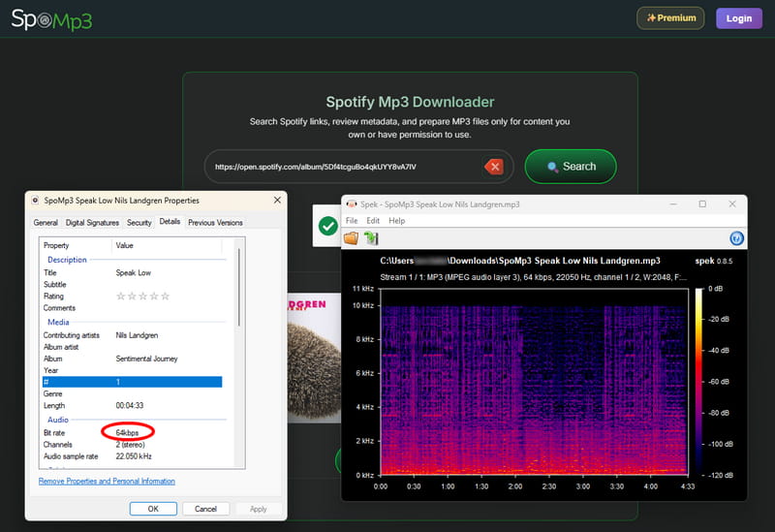Select the Channels value '2 (stereo)'
775x532 pixels.
[130, 445]
